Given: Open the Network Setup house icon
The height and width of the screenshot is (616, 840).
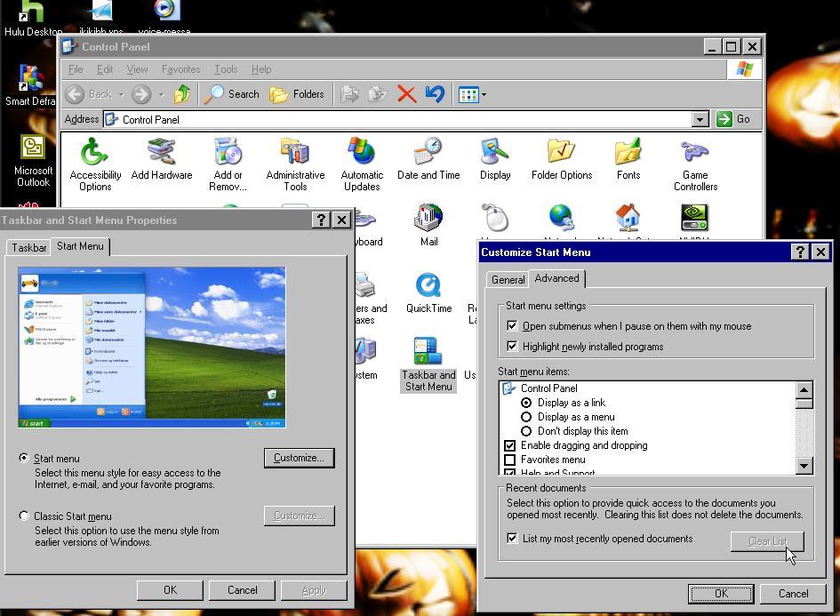Looking at the screenshot, I should click(628, 218).
